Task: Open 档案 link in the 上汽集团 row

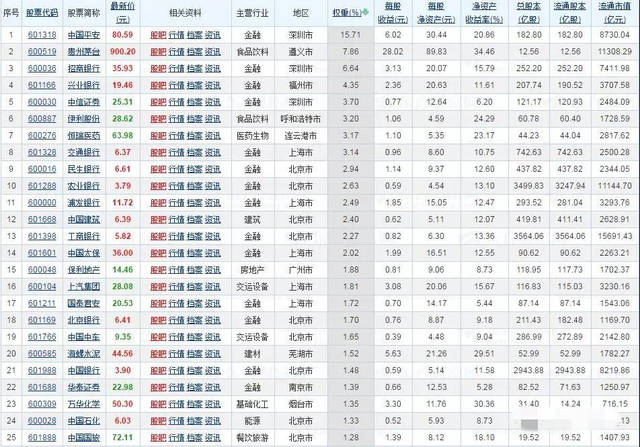Action: click(x=195, y=287)
